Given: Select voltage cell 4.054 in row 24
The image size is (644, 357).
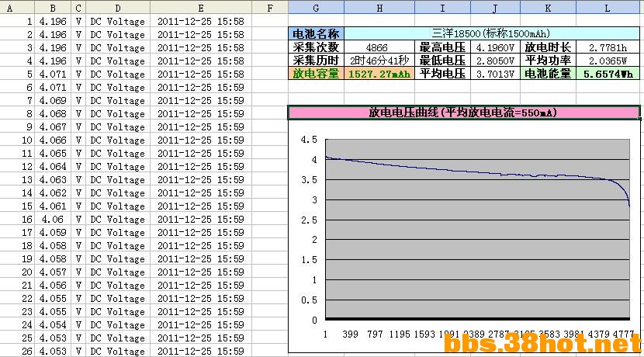Looking at the screenshot, I should [x=53, y=324].
